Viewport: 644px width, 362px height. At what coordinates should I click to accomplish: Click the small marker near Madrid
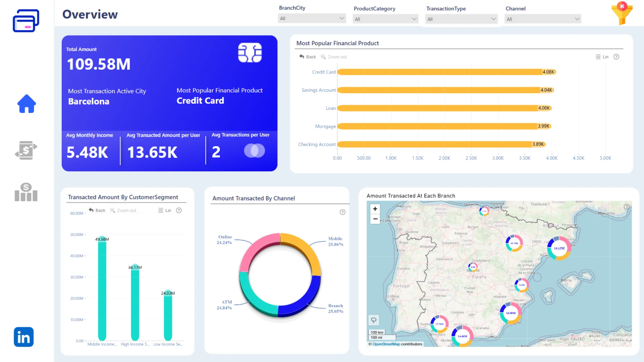click(x=473, y=267)
